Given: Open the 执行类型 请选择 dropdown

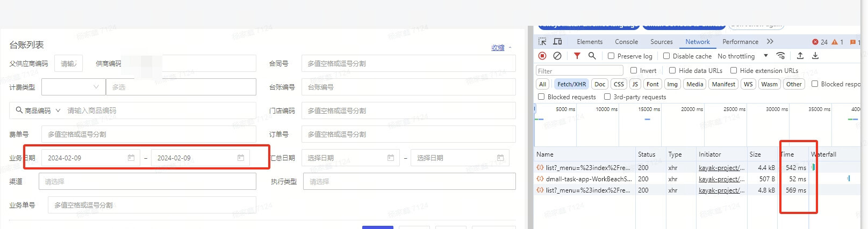Looking at the screenshot, I should pyautogui.click(x=410, y=181).
